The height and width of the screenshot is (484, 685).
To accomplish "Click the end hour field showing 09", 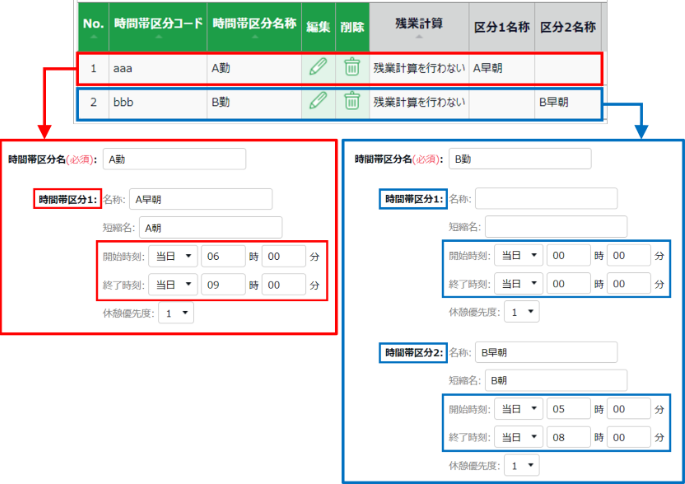I will 222,284.
